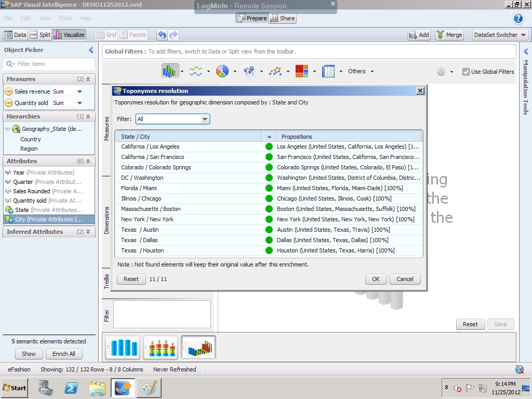The height and width of the screenshot is (399, 532).
Task: Collapse the Hierarchies section
Action: 88,116
